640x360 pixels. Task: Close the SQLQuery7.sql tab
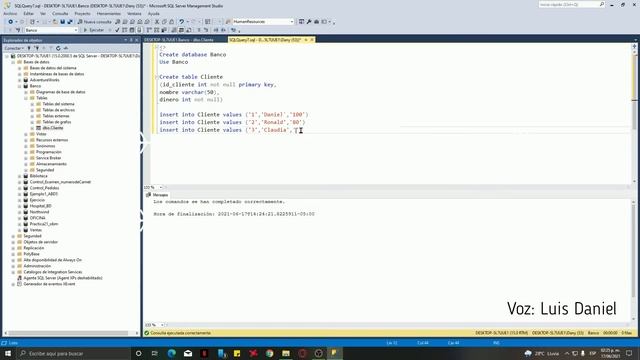click(312, 40)
